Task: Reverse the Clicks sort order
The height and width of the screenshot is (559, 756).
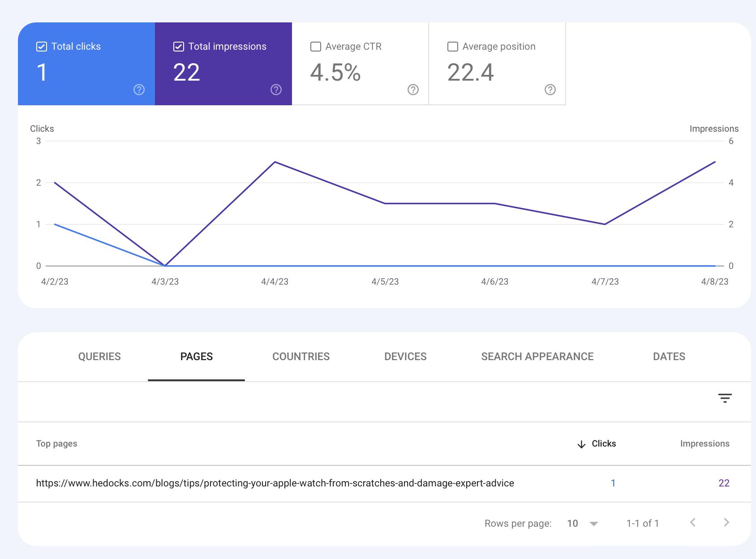Action: click(603, 443)
